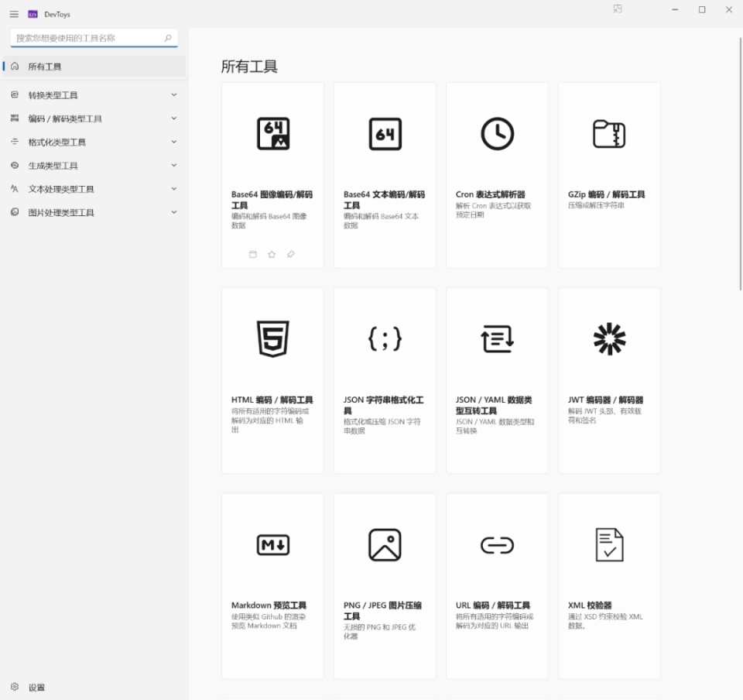Expand the 转换类型工具 chevron

[x=174, y=94]
